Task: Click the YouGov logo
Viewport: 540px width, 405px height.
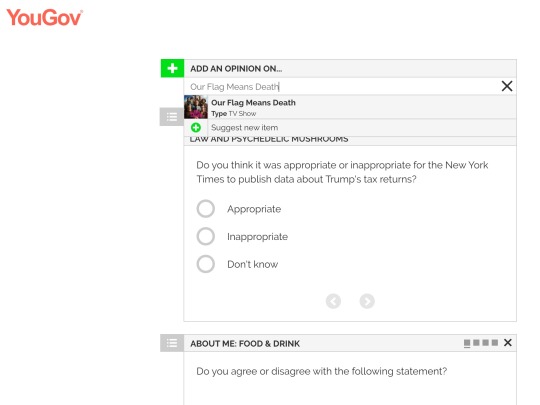Action: pos(44,17)
